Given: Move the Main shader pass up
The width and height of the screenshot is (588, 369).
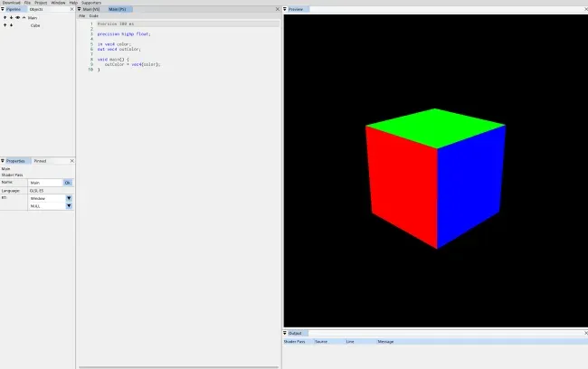Looking at the screenshot, I should 5,17.
